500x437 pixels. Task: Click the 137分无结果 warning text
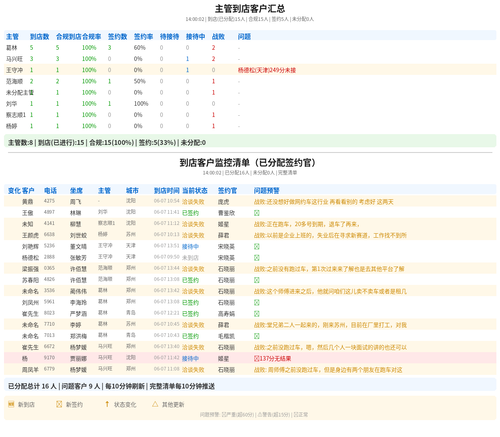click(x=275, y=359)
